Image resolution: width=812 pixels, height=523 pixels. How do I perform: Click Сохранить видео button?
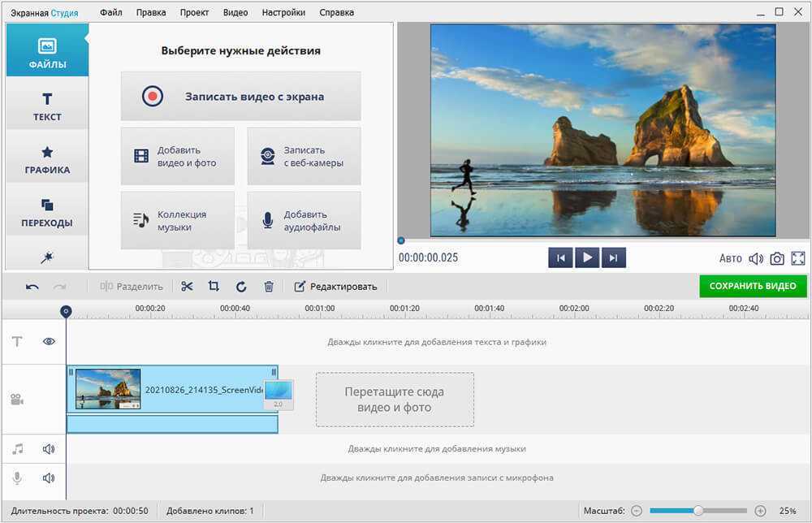pyautogui.click(x=753, y=286)
